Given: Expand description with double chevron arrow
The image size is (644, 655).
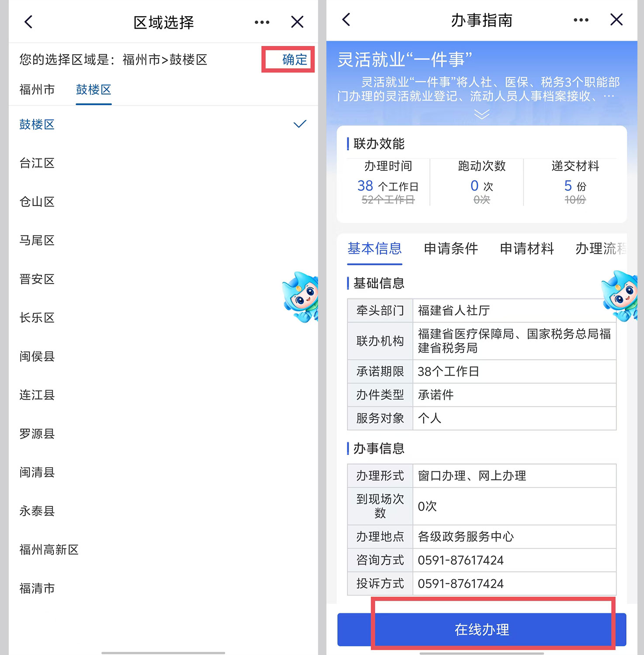Looking at the screenshot, I should 482,114.
